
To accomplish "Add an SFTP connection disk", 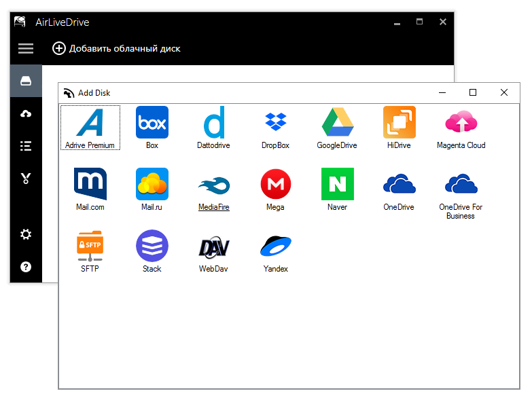I will [x=90, y=246].
